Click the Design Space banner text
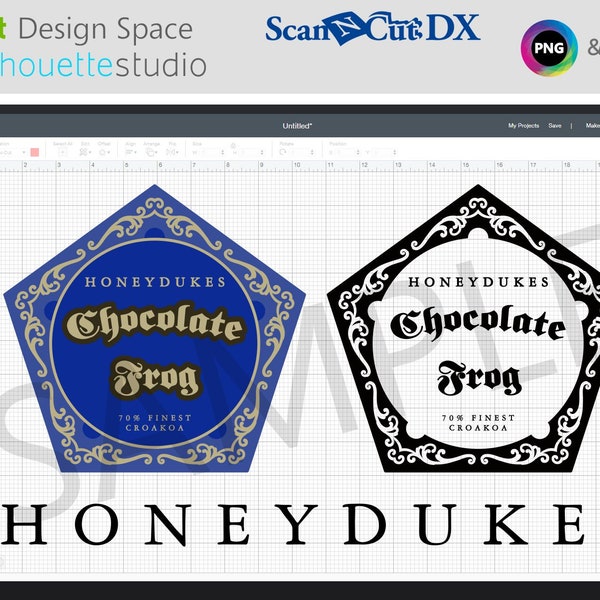 [x=105, y=29]
